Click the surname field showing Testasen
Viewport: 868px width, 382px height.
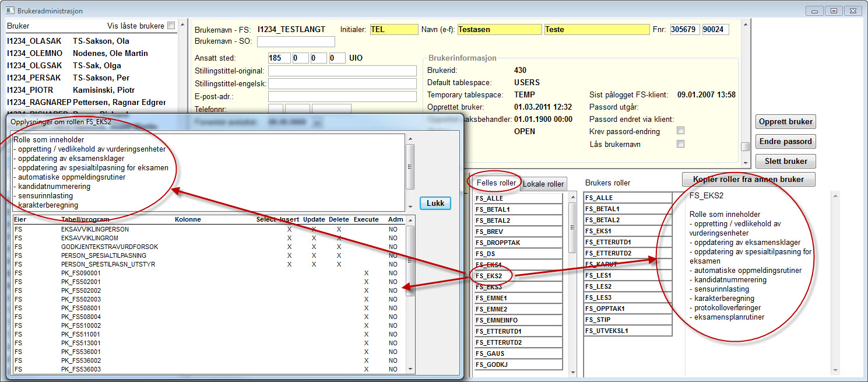pos(498,29)
